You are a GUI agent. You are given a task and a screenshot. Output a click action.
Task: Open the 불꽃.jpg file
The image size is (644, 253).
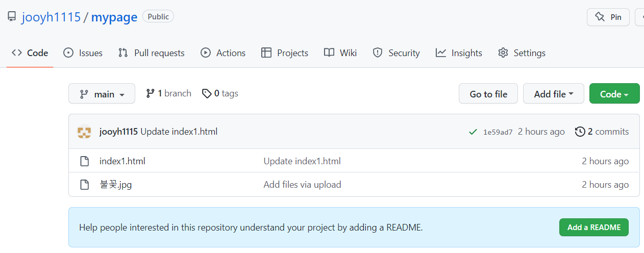[x=116, y=185]
